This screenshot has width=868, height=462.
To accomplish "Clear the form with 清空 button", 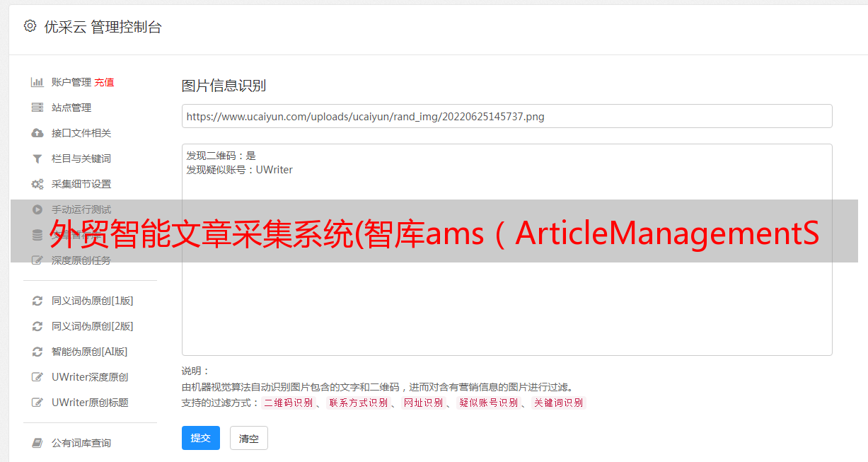I will tap(249, 438).
